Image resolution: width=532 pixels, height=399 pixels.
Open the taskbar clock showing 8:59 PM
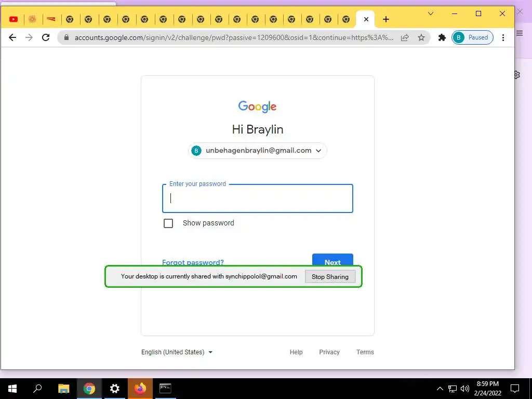click(x=487, y=389)
